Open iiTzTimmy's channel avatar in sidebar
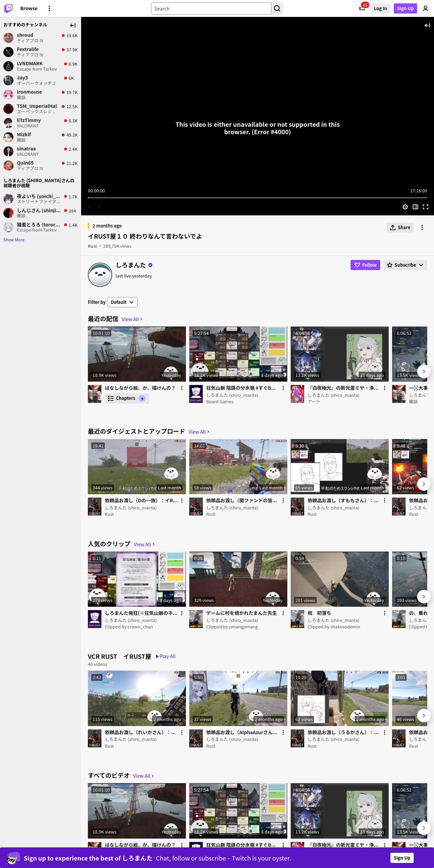The height and width of the screenshot is (868, 434). pyautogui.click(x=8, y=123)
